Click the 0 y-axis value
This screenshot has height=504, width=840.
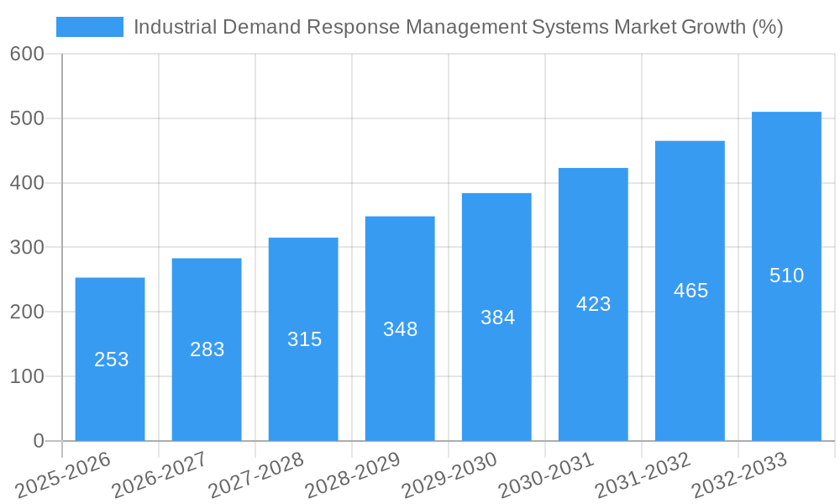pos(39,441)
